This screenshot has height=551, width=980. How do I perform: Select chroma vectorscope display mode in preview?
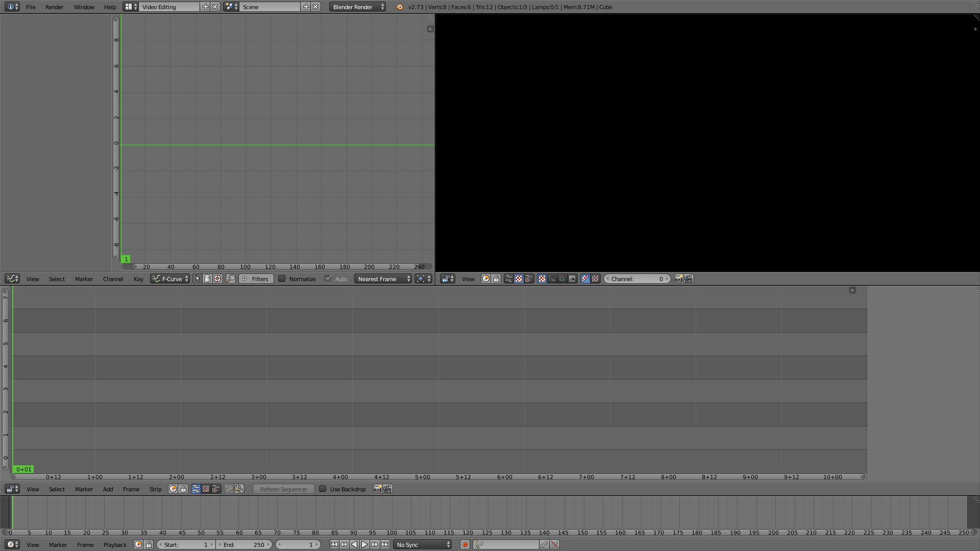coord(562,279)
